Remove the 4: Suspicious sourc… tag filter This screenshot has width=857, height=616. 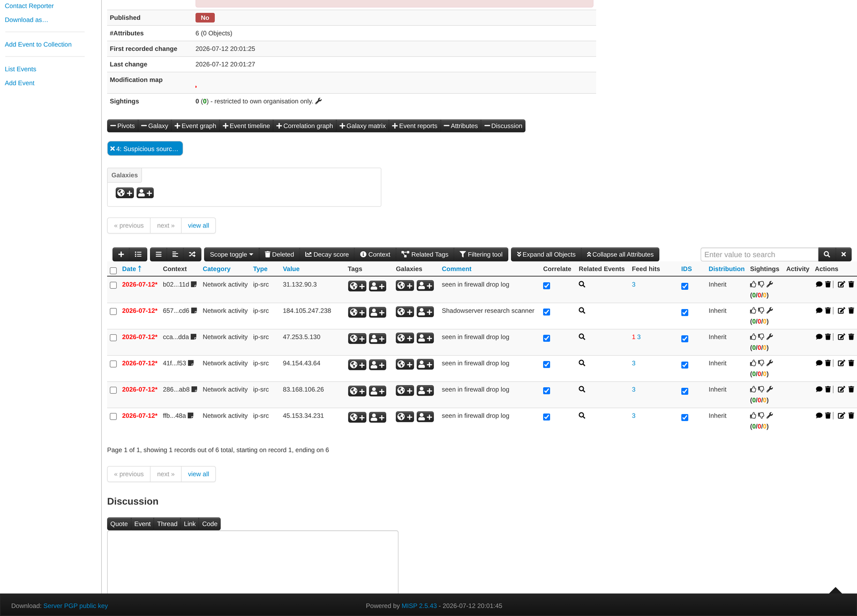pos(112,149)
